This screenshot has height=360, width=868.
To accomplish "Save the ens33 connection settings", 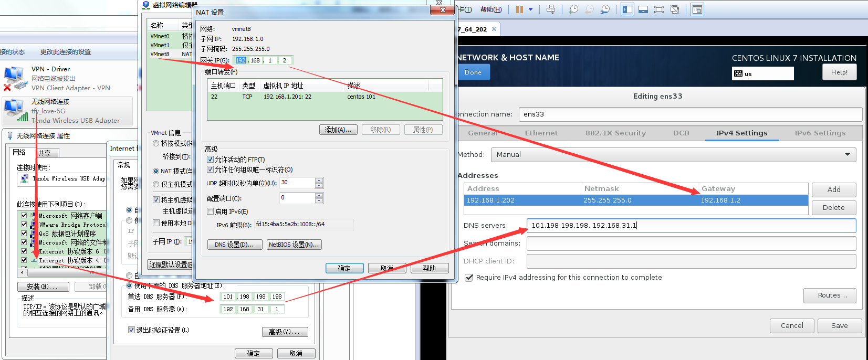I will (x=839, y=326).
